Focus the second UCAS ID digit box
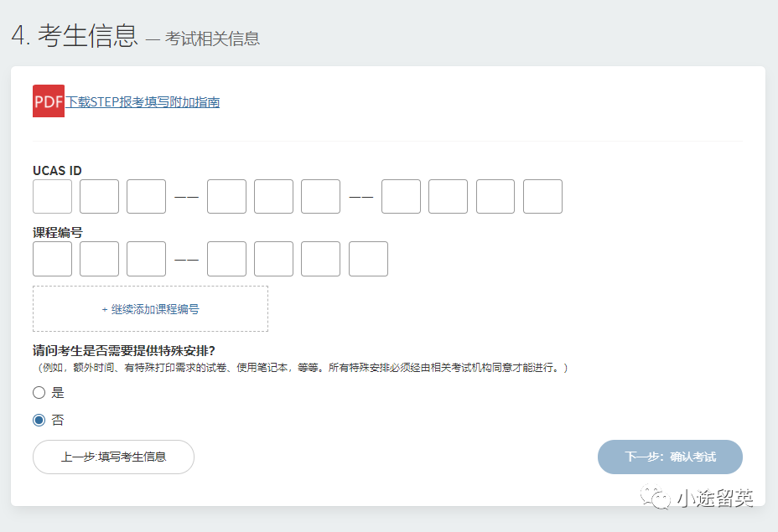The width and height of the screenshot is (778, 532). [99, 197]
